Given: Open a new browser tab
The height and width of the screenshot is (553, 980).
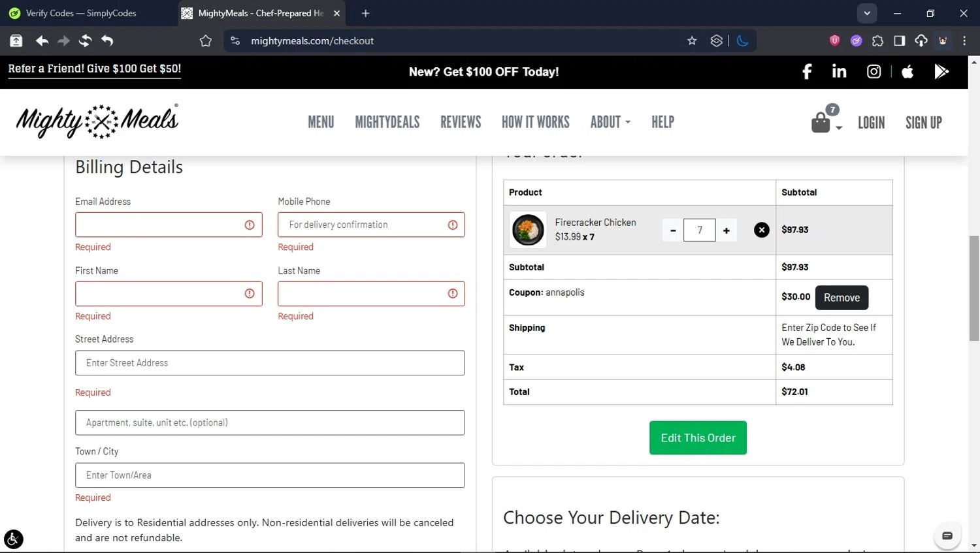Looking at the screenshot, I should [x=366, y=13].
